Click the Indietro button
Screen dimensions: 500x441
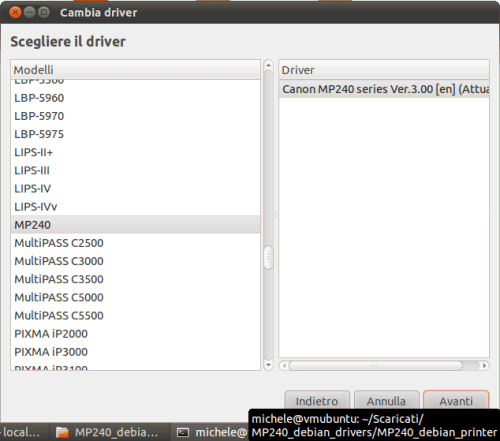pyautogui.click(x=317, y=401)
